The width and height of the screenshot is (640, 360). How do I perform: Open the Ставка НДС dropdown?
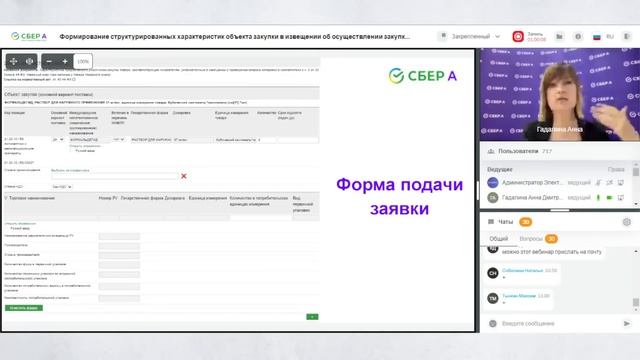tap(62, 187)
